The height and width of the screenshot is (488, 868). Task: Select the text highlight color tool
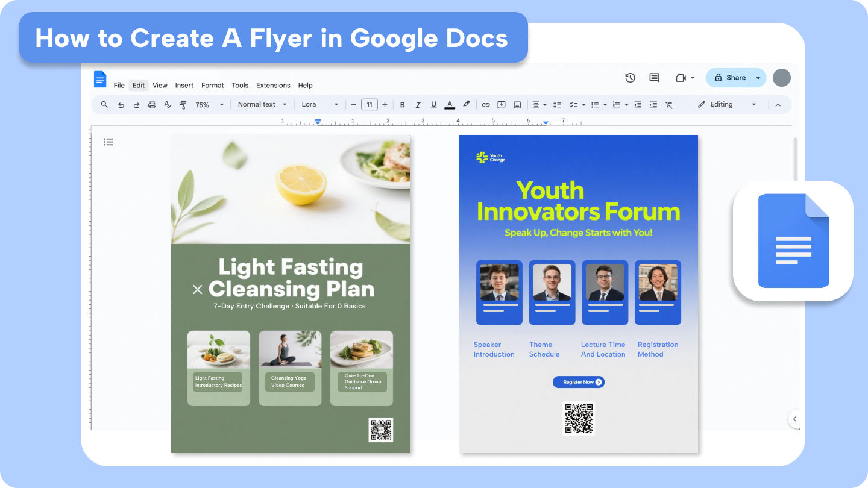click(466, 104)
